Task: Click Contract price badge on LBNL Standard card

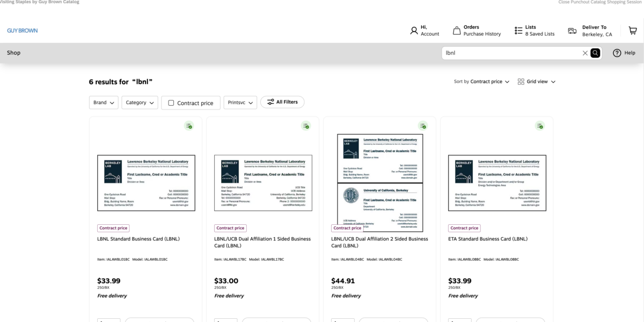Action: click(x=113, y=228)
